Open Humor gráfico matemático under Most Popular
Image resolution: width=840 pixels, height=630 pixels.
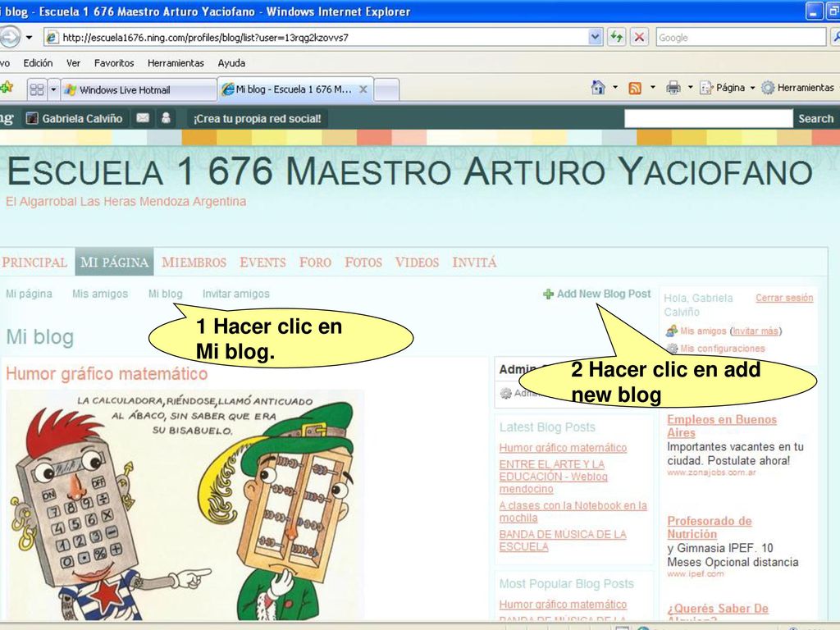pyautogui.click(x=563, y=605)
